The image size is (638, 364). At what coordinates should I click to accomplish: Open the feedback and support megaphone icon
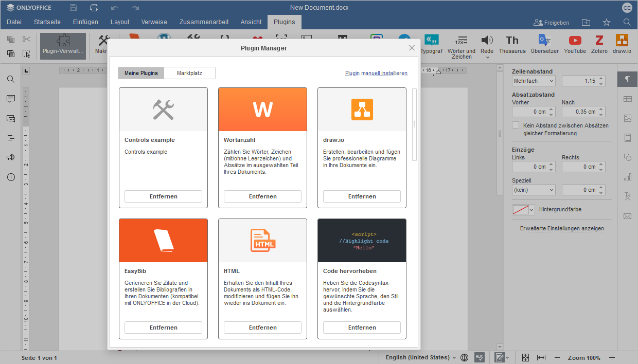click(11, 157)
